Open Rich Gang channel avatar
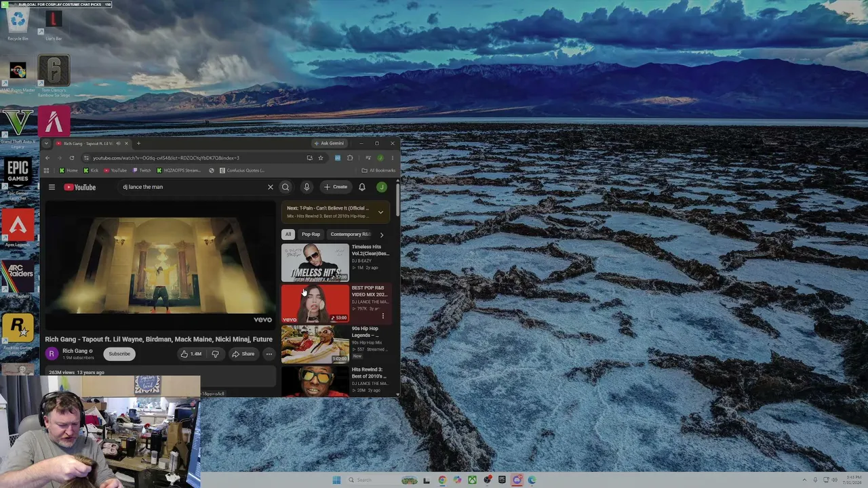 [52, 354]
